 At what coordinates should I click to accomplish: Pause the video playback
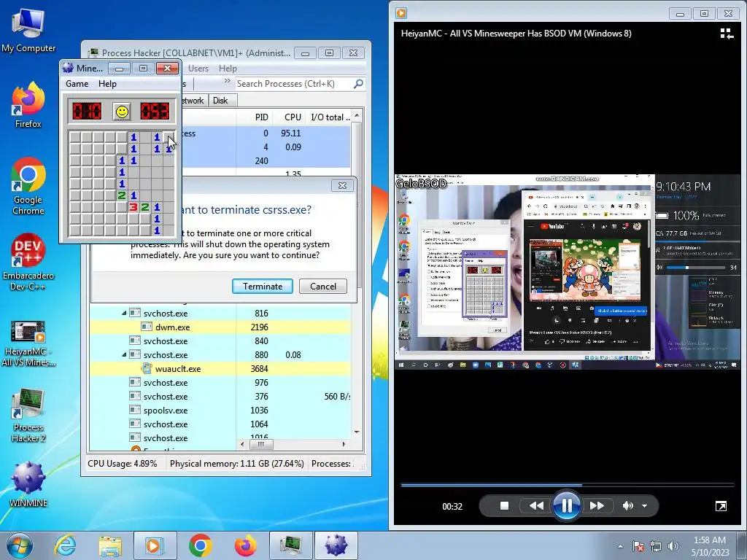pos(566,505)
